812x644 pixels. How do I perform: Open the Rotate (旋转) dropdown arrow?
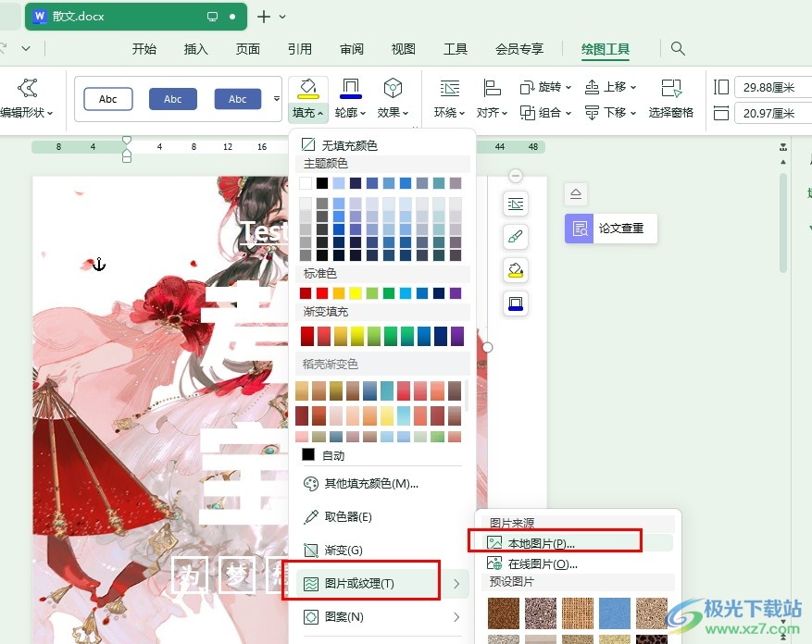(568, 88)
